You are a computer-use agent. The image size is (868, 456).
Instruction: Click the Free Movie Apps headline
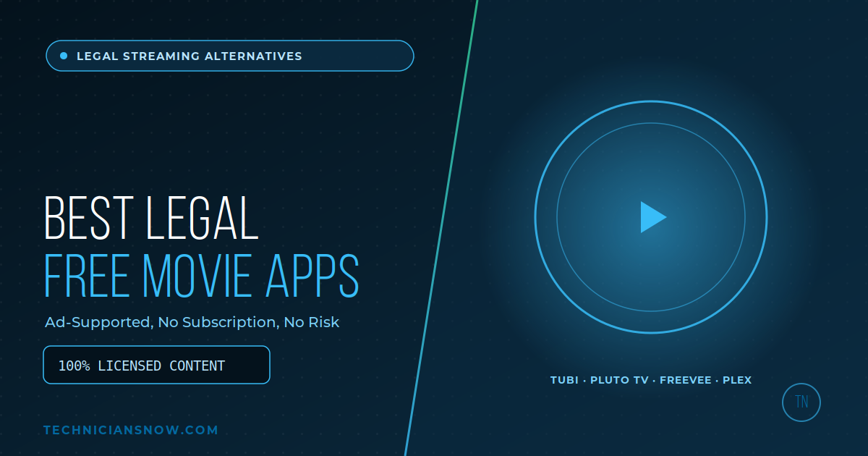(x=202, y=276)
